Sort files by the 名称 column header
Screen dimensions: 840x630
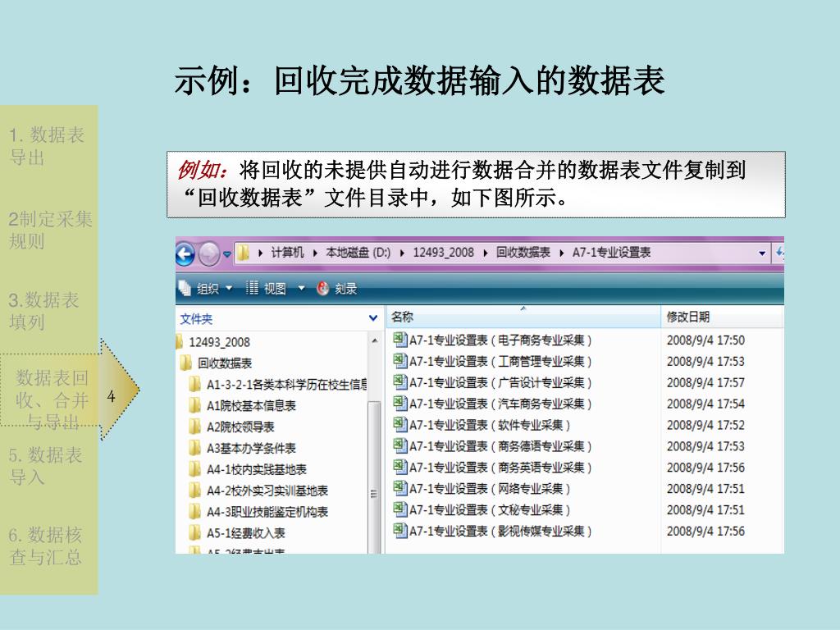523,317
